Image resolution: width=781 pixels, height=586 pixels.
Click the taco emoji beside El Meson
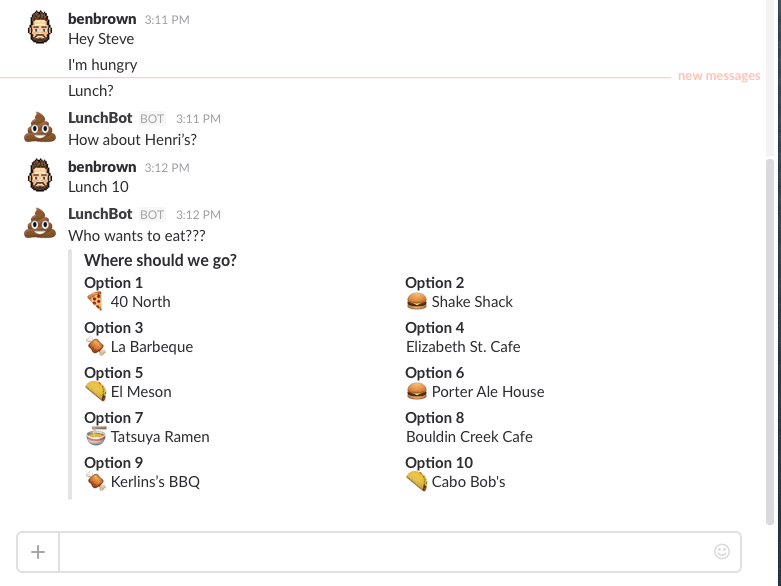95,391
